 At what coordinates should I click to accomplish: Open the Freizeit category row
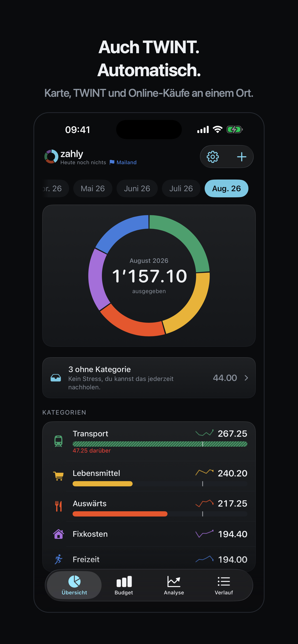click(x=149, y=558)
